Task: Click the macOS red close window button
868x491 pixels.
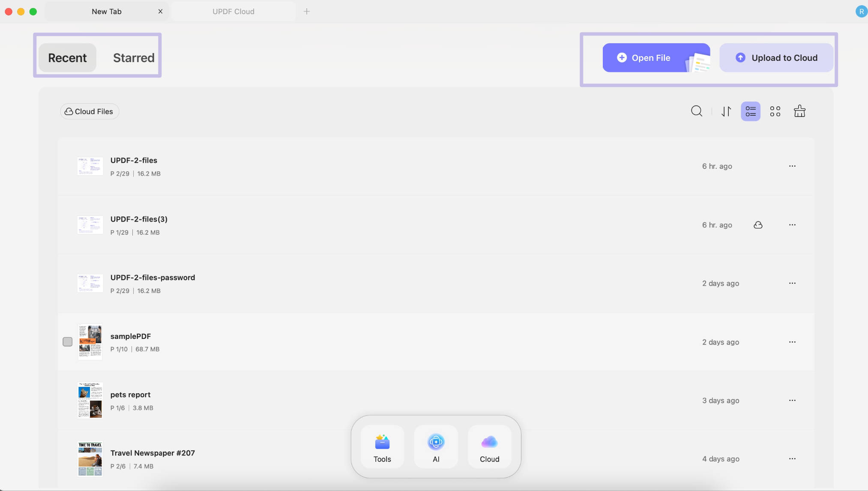Action: point(9,12)
